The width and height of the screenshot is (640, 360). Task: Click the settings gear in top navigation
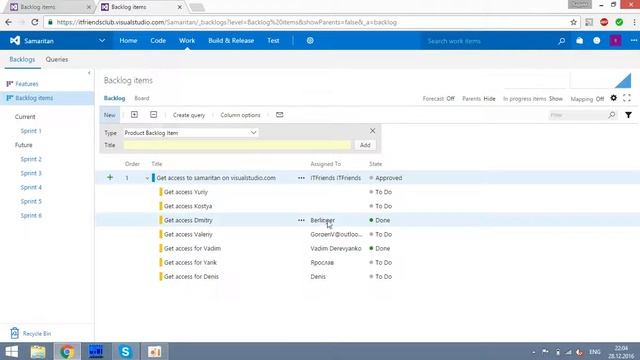310,40
